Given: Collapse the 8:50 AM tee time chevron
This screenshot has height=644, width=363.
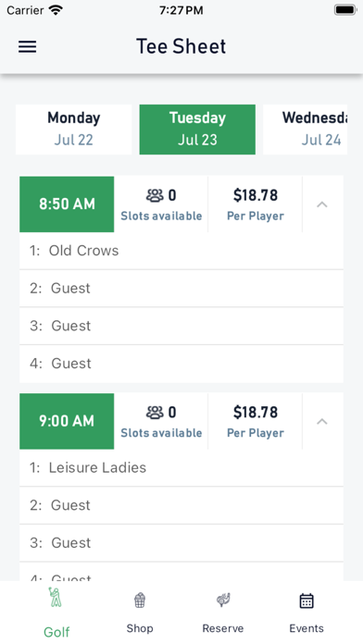Looking at the screenshot, I should (x=322, y=204).
